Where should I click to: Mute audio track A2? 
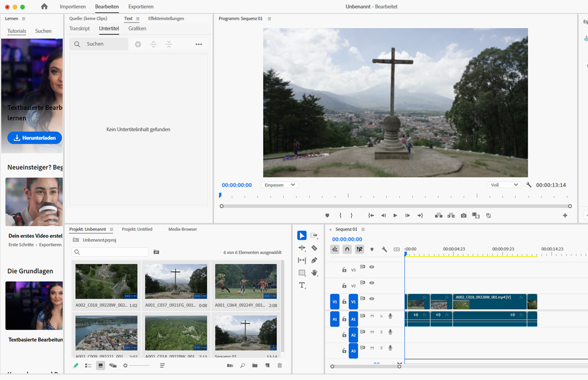(372, 332)
